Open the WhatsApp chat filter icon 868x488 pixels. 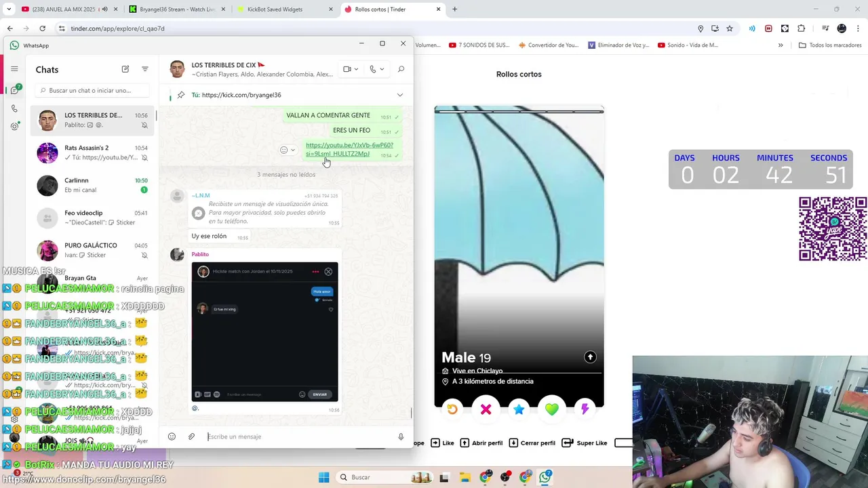coord(145,69)
